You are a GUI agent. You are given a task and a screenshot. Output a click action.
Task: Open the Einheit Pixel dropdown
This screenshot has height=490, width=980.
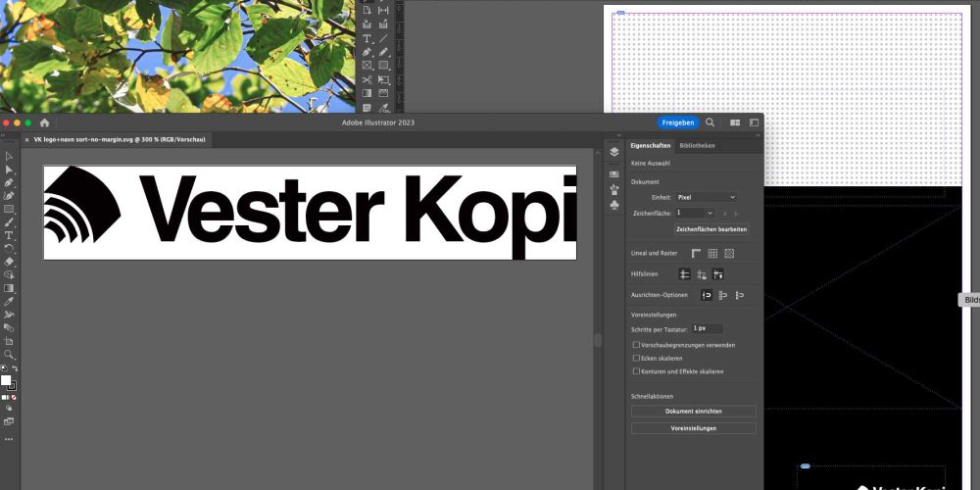tap(706, 197)
